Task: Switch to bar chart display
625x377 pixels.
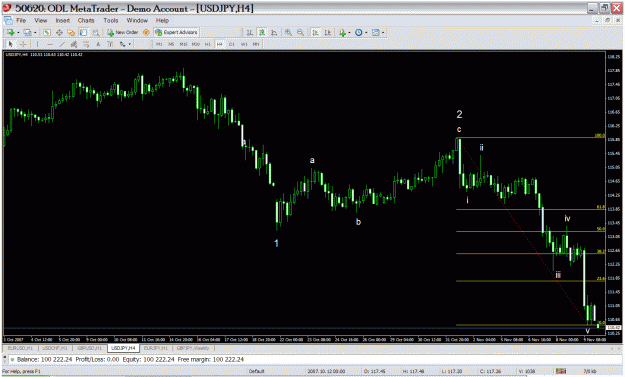Action: [x=250, y=33]
